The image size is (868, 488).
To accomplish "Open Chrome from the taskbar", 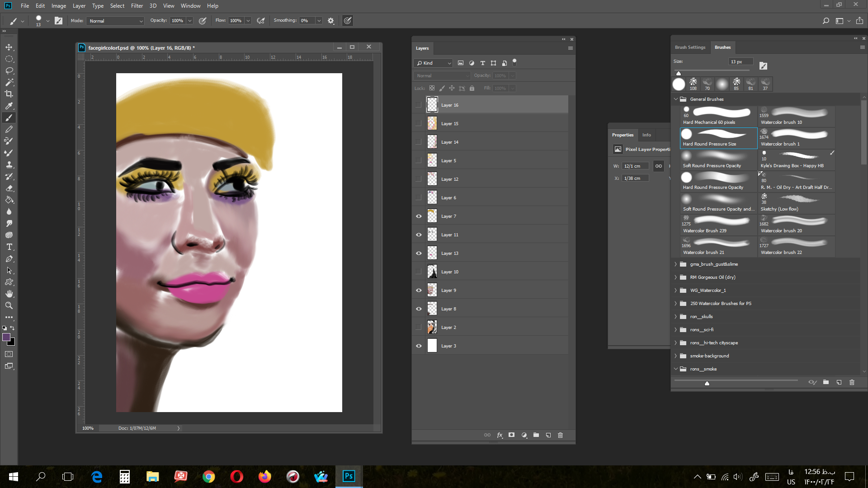I will [x=208, y=477].
